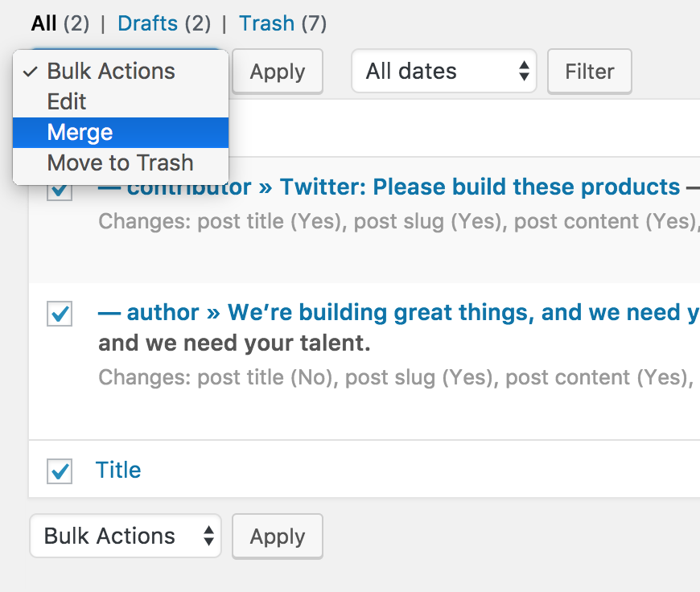Uncheck the contributor Twitter post checkbox
700x592 pixels.
pos(60,189)
